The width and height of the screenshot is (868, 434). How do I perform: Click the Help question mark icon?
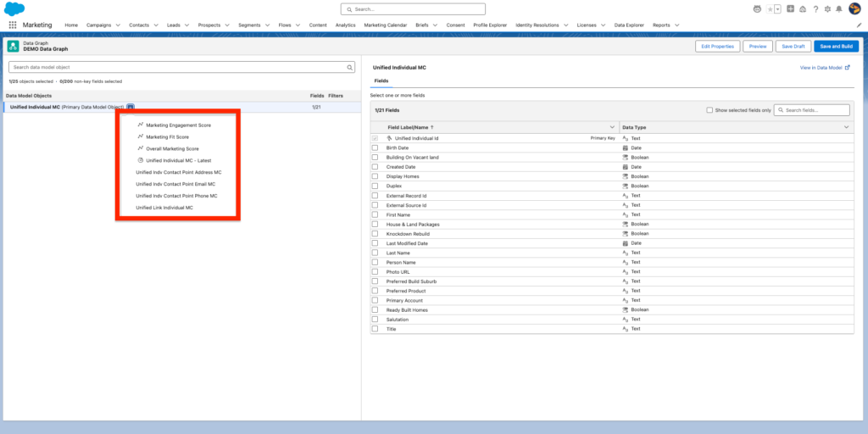[x=815, y=8]
